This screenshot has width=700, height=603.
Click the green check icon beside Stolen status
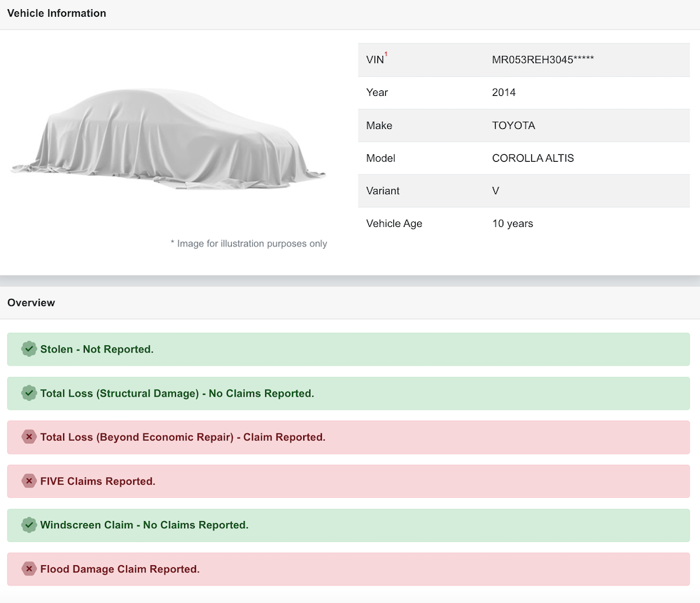pos(29,349)
